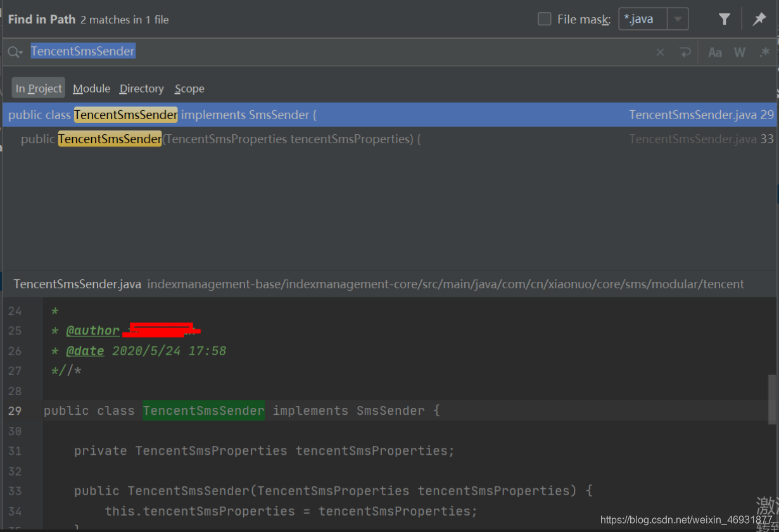Click the indexmanagement-base preview file path
The height and width of the screenshot is (532, 779).
(x=446, y=284)
